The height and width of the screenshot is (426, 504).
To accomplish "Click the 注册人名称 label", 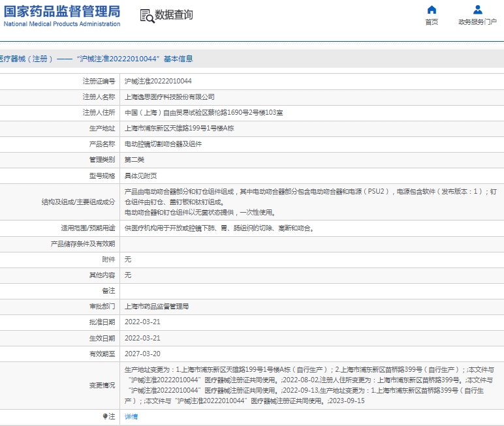I will 99,97.
